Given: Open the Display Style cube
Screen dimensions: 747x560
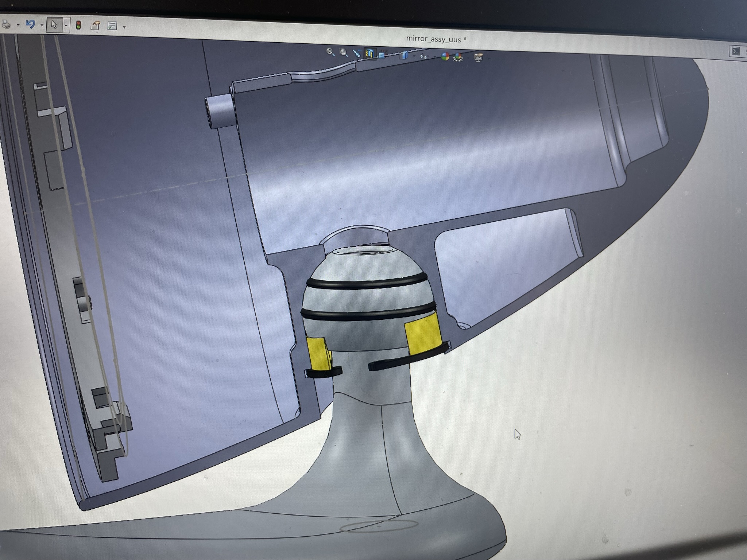Looking at the screenshot, I should tap(404, 56).
